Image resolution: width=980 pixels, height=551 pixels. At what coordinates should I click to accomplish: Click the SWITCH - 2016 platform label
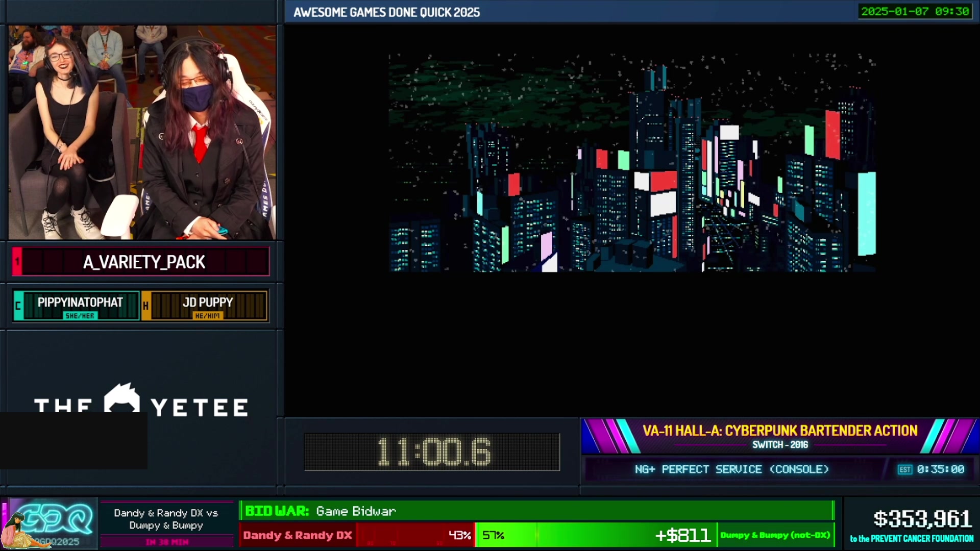coord(780,445)
